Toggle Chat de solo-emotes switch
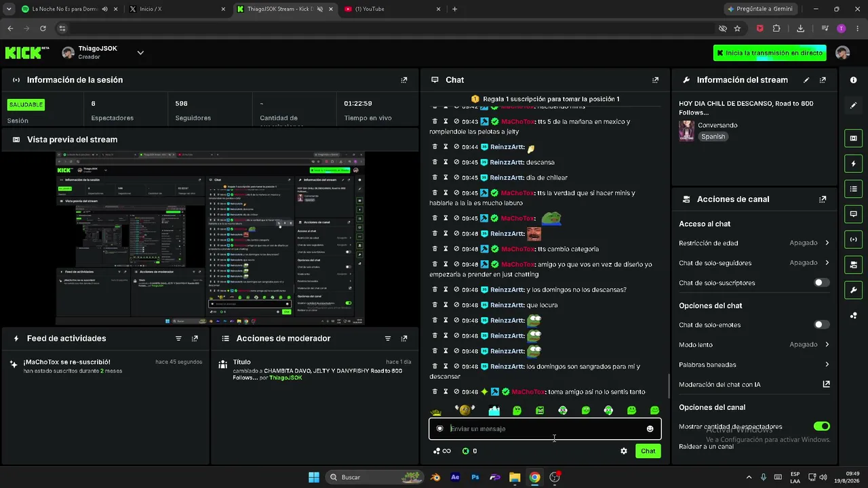This screenshot has height=488, width=868. click(x=821, y=325)
